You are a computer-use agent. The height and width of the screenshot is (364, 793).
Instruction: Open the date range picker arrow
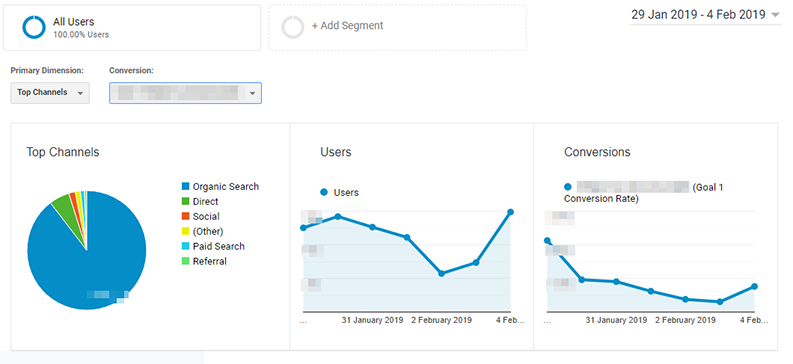tap(775, 15)
